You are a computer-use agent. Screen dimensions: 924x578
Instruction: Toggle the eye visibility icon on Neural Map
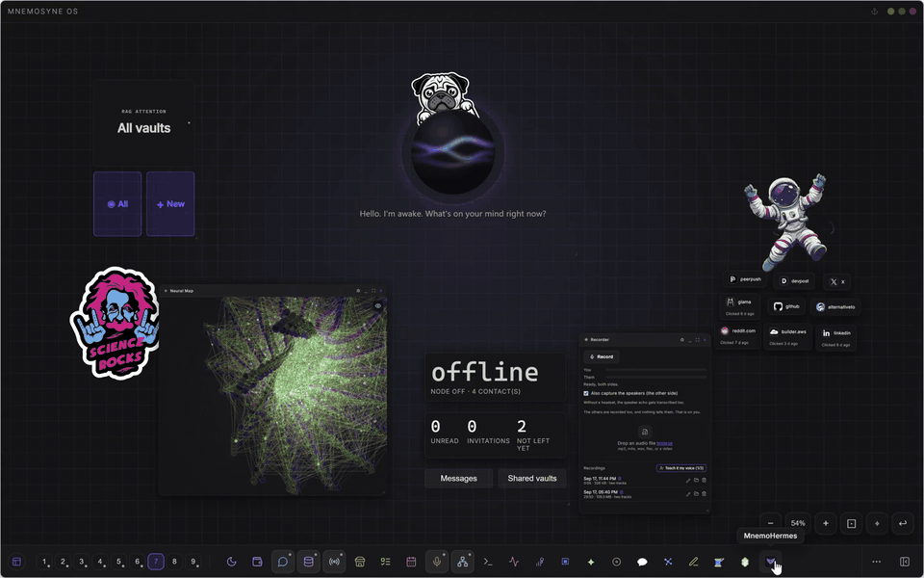click(x=377, y=305)
